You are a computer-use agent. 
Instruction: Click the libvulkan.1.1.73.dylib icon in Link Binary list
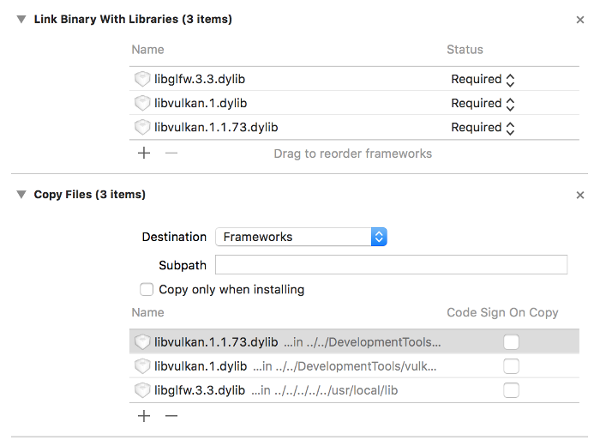[142, 127]
